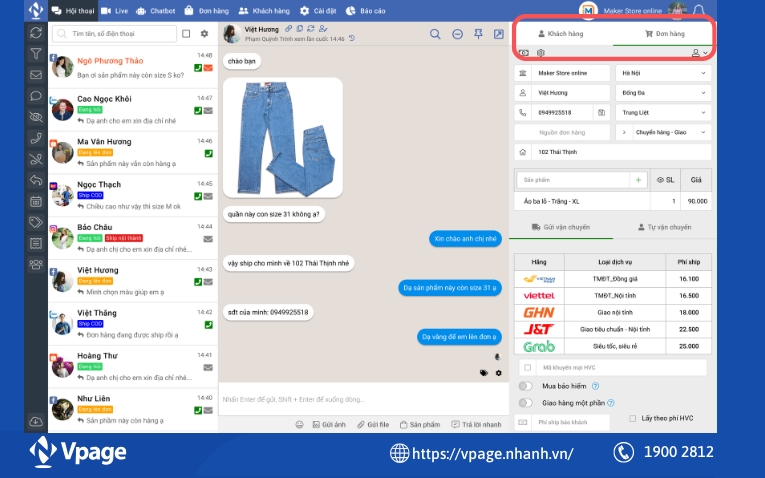This screenshot has height=478, width=765.
Task: Click the no-phone-number filter in the sidebar
Action: coord(36,159)
